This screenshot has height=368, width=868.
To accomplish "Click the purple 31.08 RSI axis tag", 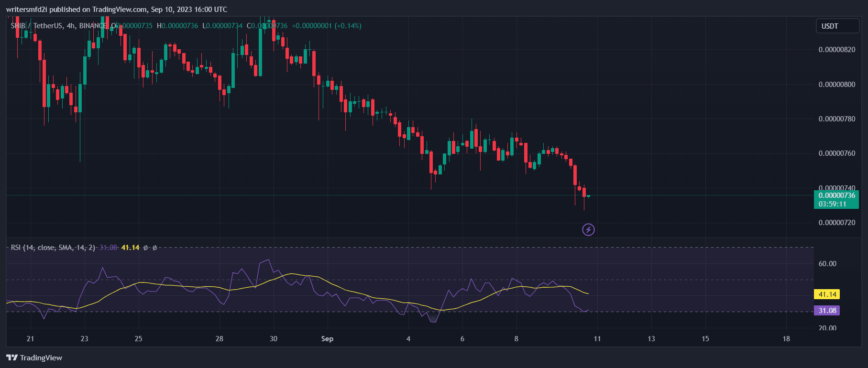I will point(827,311).
